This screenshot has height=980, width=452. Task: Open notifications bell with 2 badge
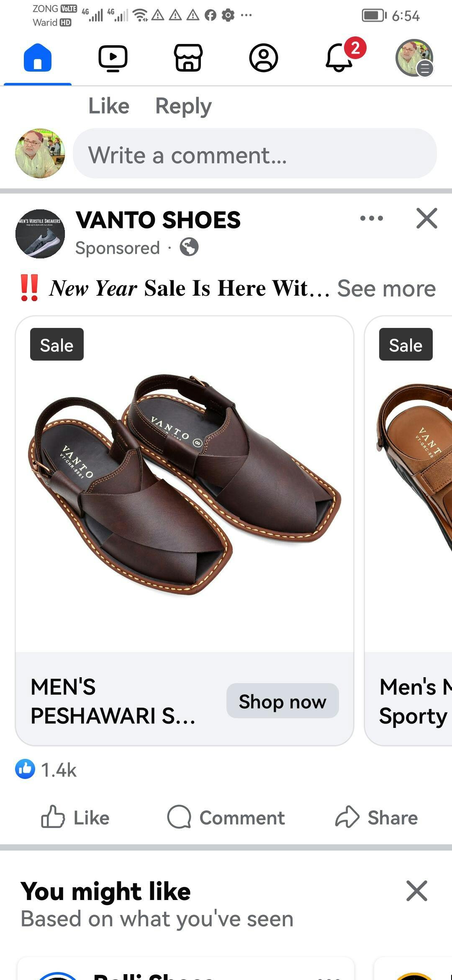coord(340,58)
